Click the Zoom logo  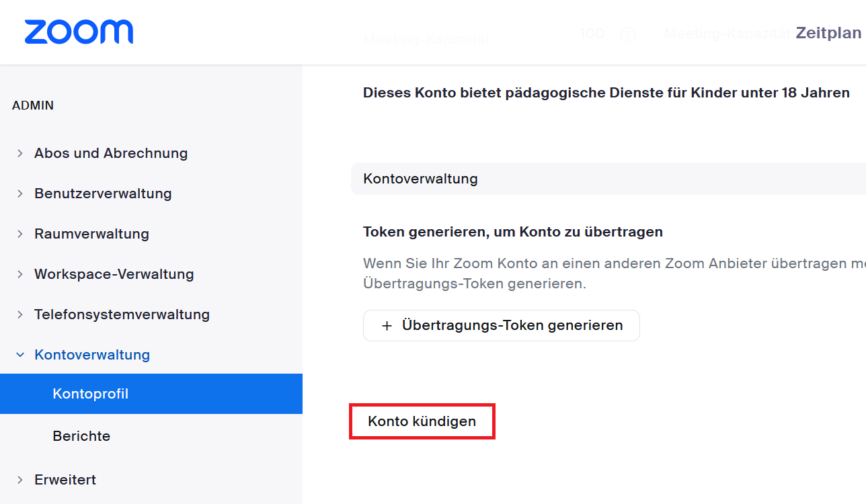tap(79, 32)
